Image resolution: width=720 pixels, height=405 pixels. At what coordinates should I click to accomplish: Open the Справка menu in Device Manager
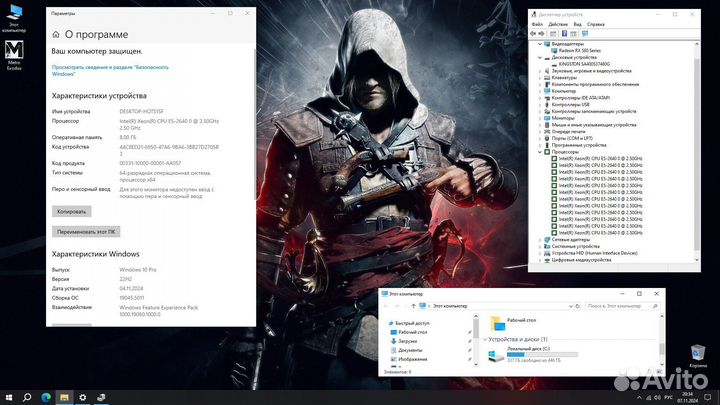click(595, 23)
